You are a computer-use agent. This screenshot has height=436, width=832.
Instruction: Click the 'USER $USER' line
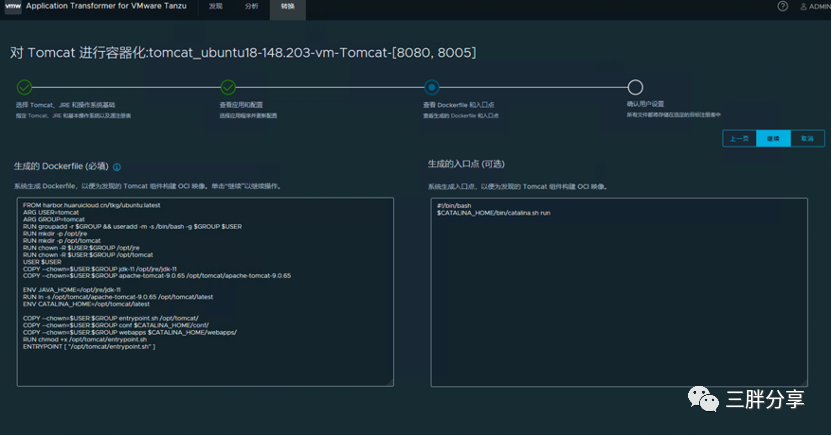click(42, 261)
